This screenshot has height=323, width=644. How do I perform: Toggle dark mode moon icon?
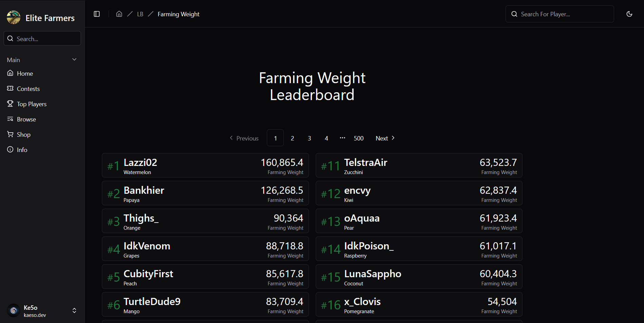click(x=629, y=14)
